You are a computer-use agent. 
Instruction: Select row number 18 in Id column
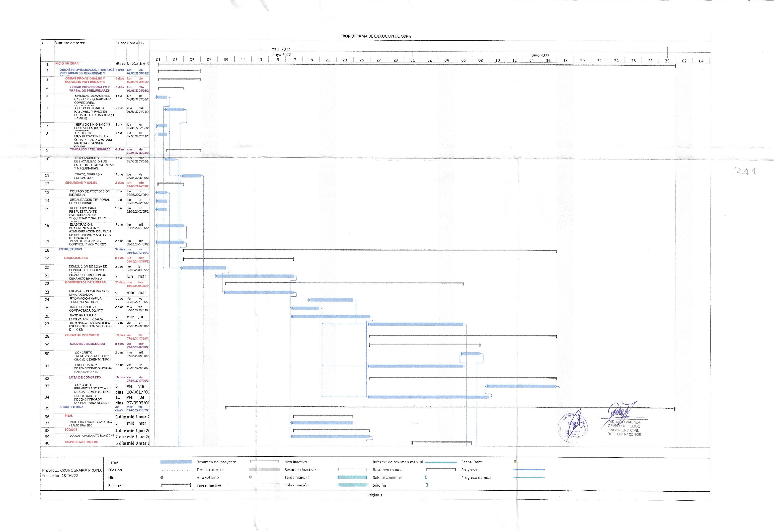(x=47, y=250)
